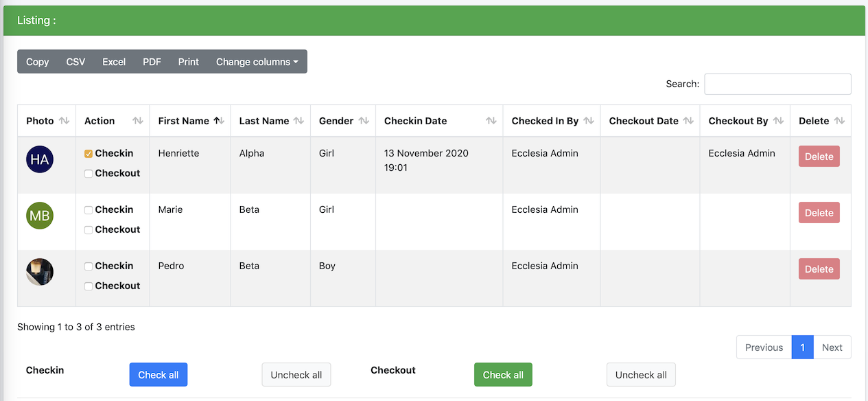
Task: Delete Marie Beta's record
Action: click(819, 213)
